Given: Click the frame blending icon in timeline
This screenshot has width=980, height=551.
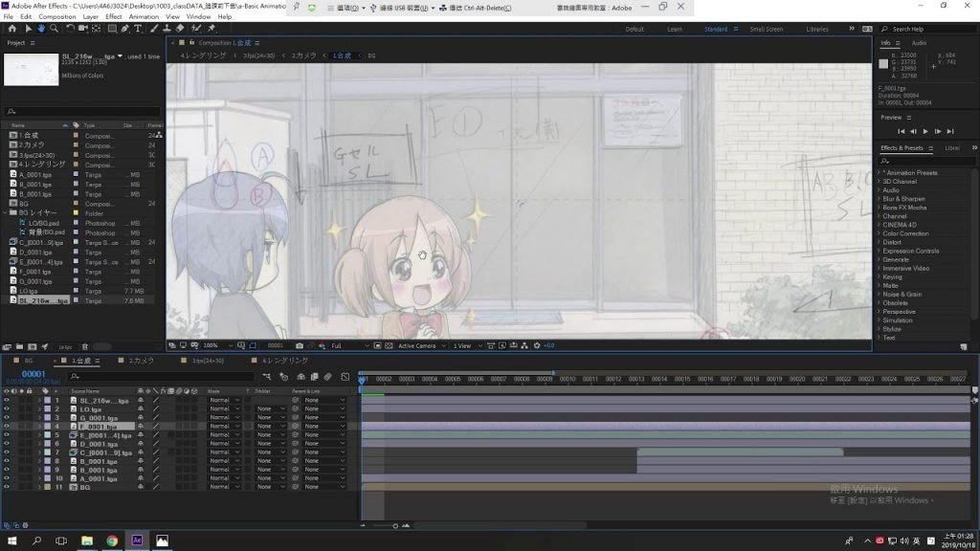Looking at the screenshot, I should pyautogui.click(x=314, y=377).
